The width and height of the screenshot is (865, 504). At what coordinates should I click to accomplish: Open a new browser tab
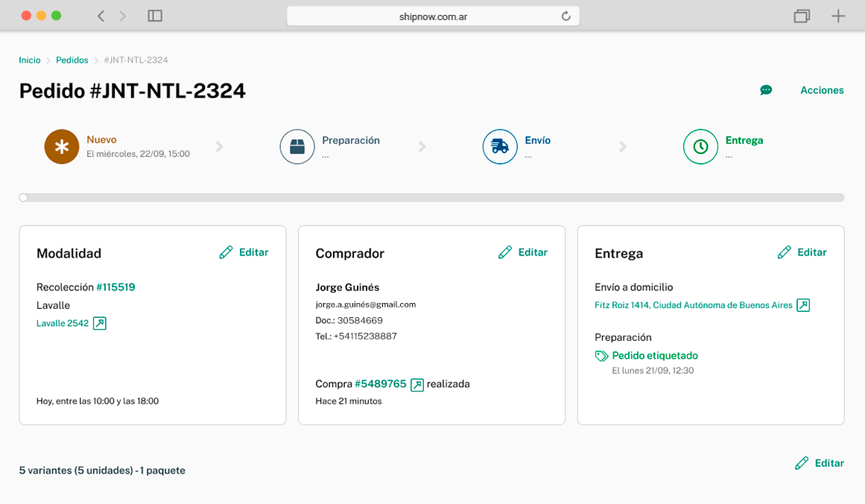point(837,16)
